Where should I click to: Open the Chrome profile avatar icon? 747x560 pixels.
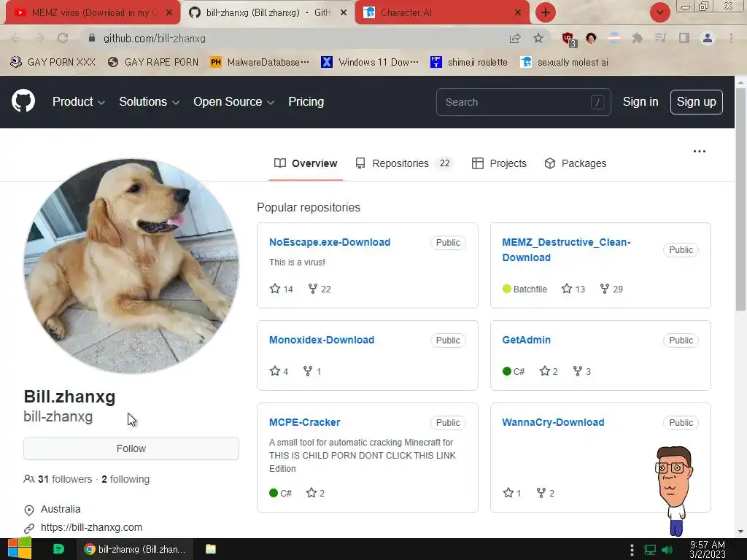708,38
